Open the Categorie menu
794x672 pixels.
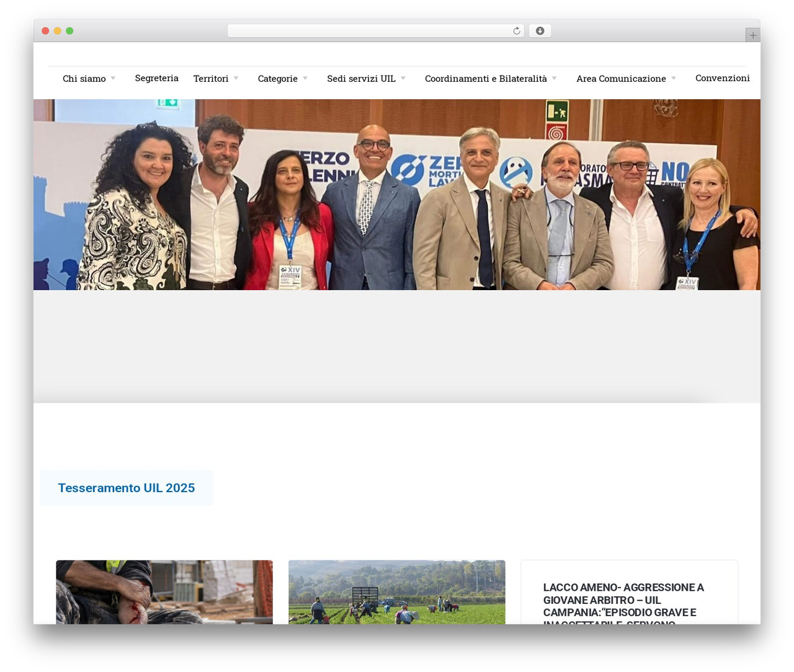coord(278,79)
